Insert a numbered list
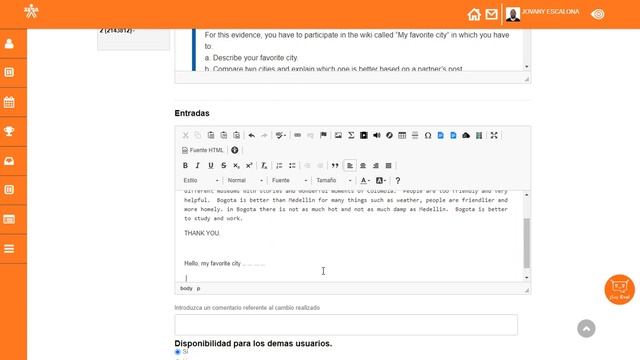 coord(279,165)
